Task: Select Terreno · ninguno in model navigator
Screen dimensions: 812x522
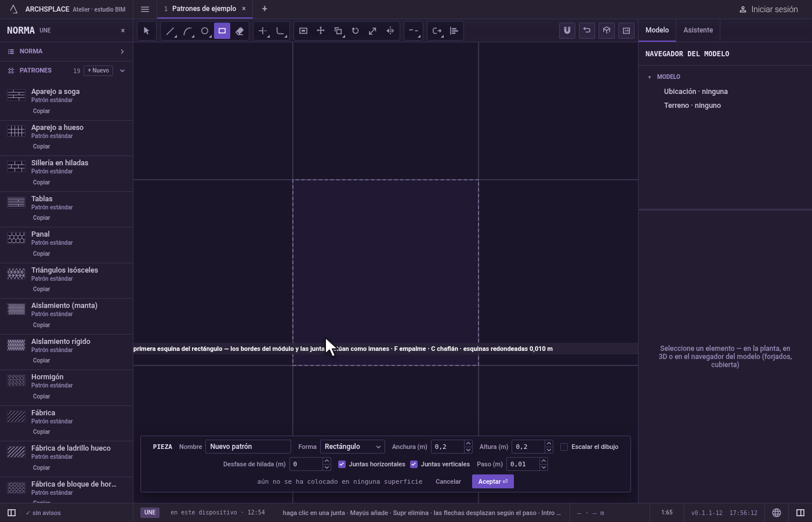Action: point(693,106)
